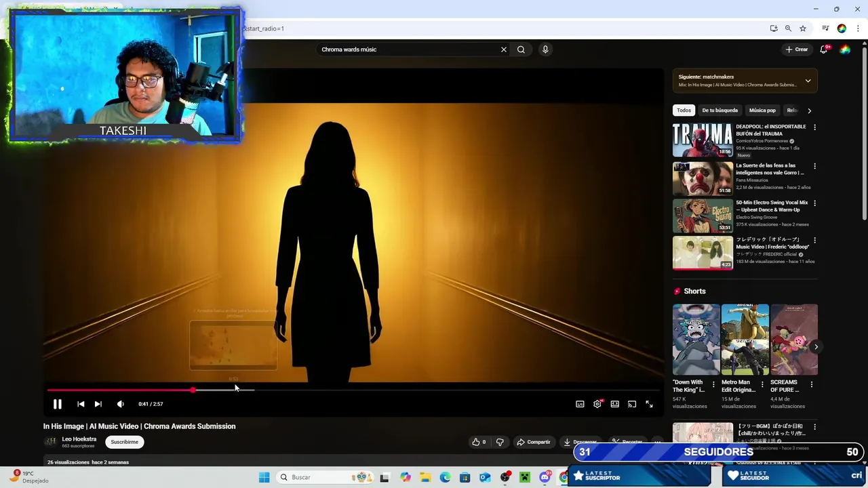Open the Crear menu button
Screen dimensions: 868x488
[x=797, y=49]
